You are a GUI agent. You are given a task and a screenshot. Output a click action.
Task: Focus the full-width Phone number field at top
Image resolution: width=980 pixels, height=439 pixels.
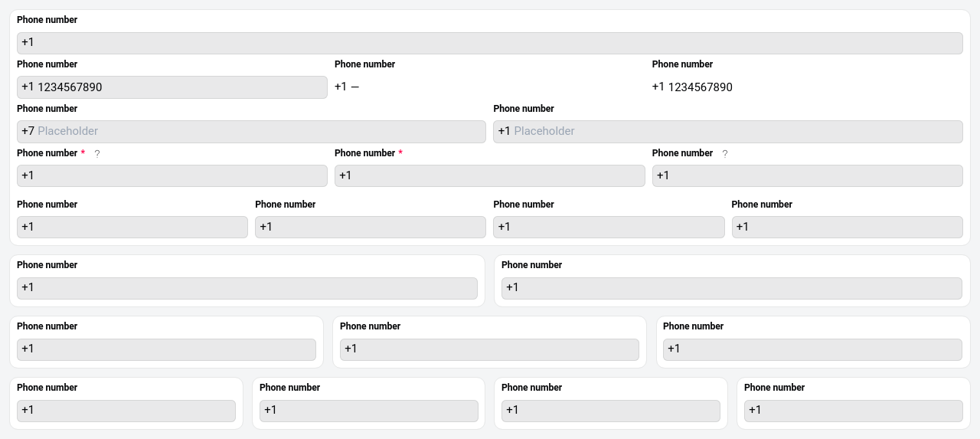click(490, 43)
